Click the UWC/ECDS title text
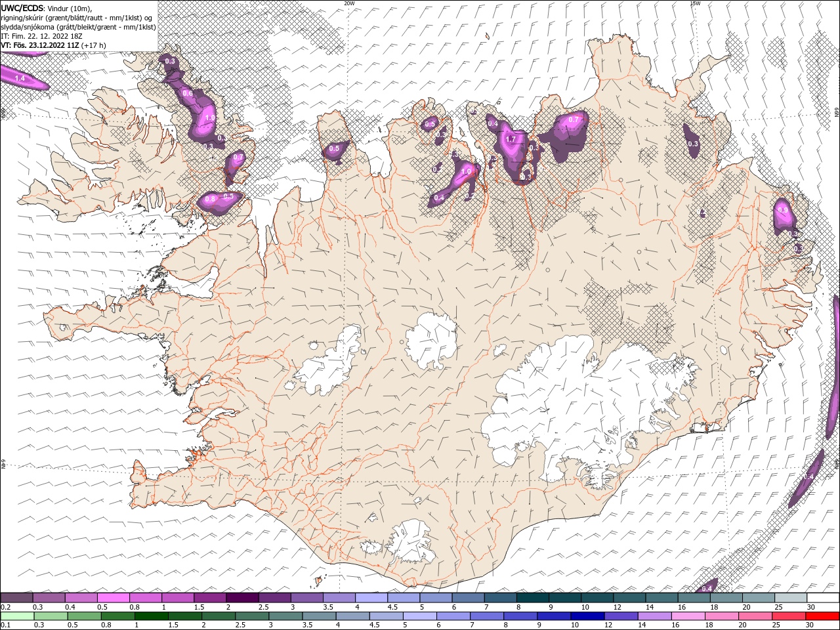840x630 pixels. [x=23, y=8]
